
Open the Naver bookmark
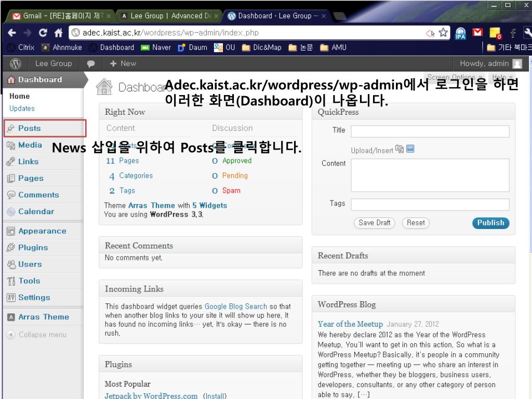coord(156,47)
